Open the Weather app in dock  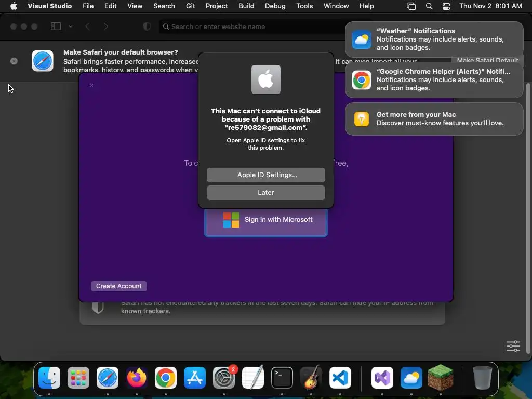[x=411, y=377]
